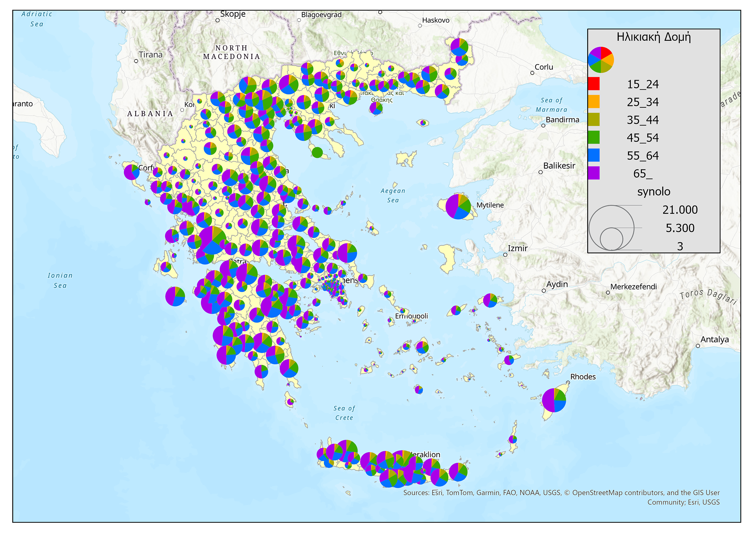Click the Skopje city label

[232, 14]
